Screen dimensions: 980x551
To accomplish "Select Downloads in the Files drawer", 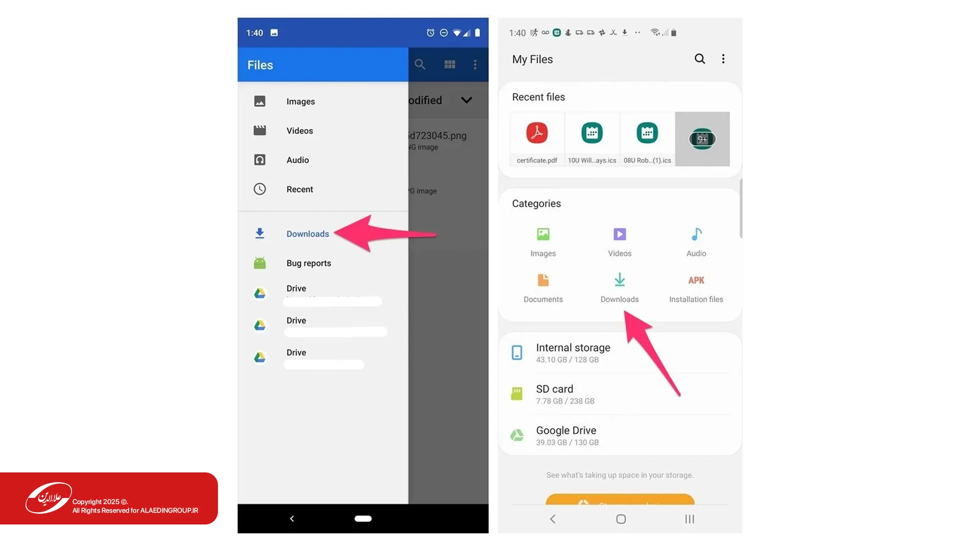I will pyautogui.click(x=307, y=234).
